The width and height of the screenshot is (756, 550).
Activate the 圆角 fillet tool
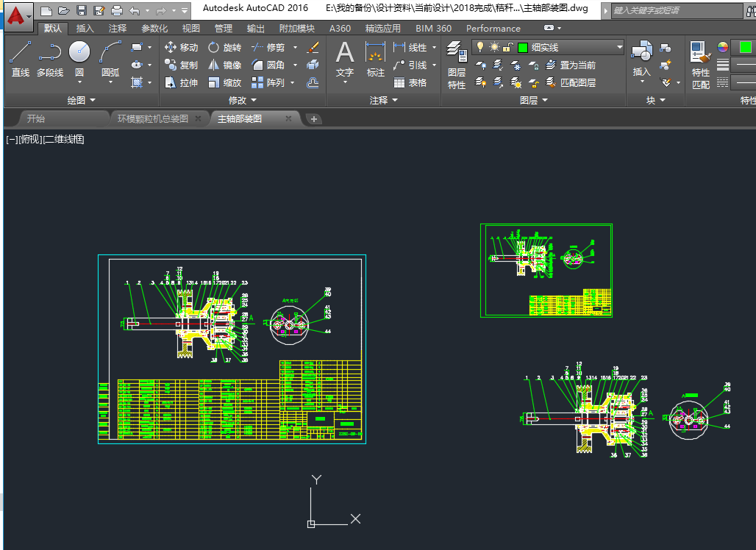tap(268, 65)
